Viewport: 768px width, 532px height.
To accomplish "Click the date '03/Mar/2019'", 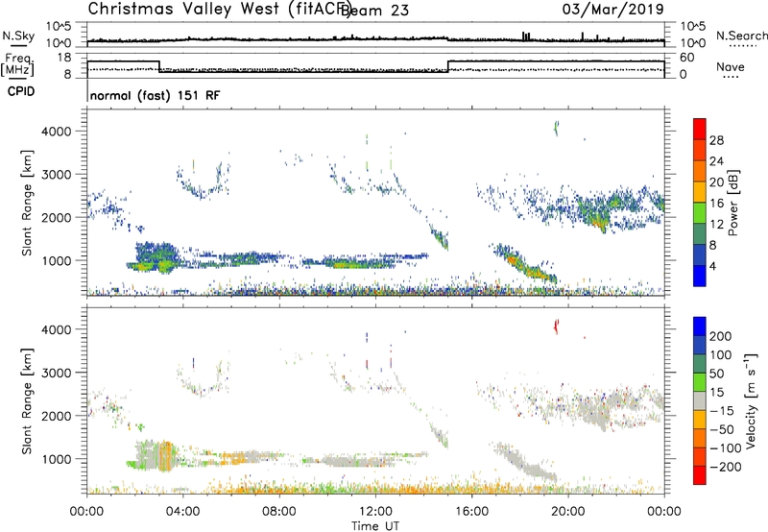I will pos(612,9).
